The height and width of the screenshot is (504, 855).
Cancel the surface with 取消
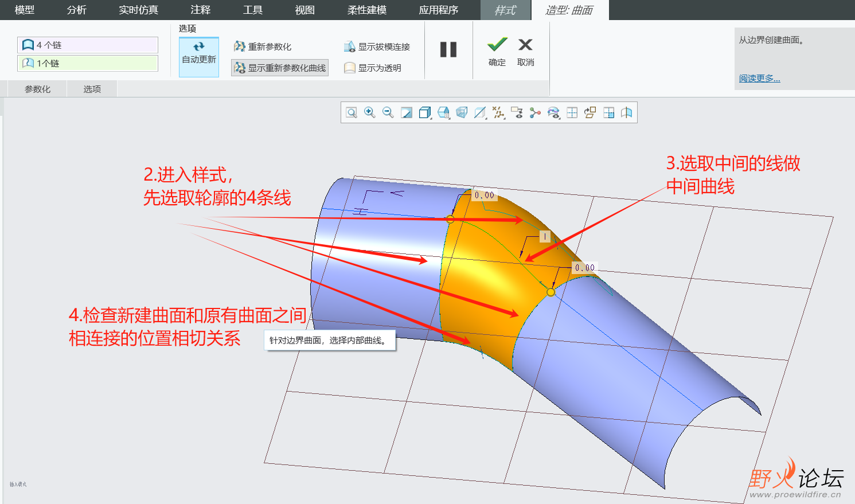[526, 52]
